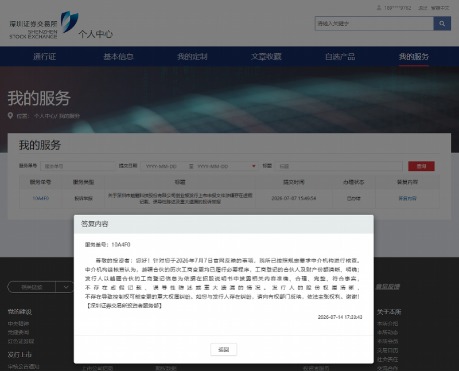Click the magnifier search button in header
The height and width of the screenshot is (371, 459).
[442, 24]
